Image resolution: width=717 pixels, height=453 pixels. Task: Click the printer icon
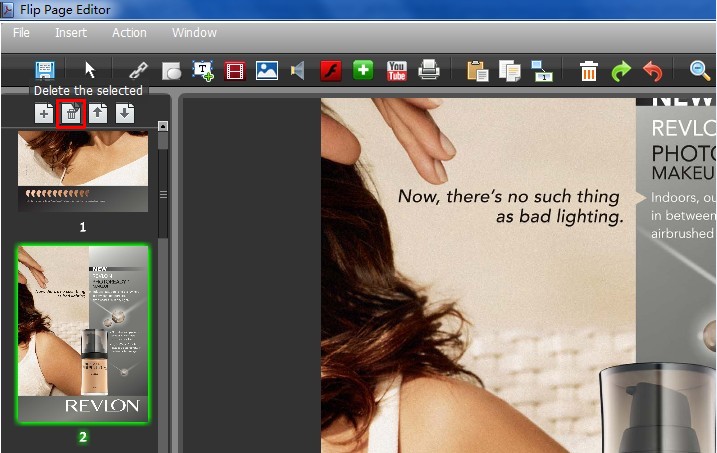429,70
